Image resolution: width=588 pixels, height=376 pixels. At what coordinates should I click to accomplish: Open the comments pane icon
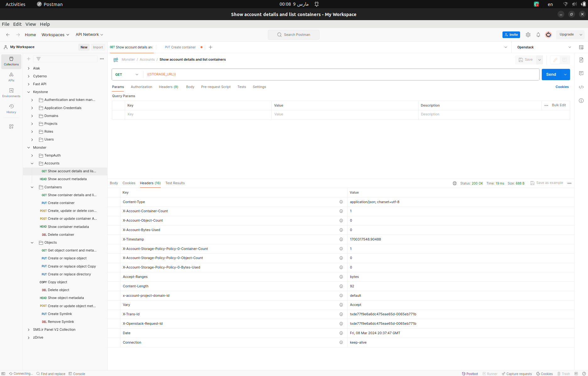[x=581, y=73]
